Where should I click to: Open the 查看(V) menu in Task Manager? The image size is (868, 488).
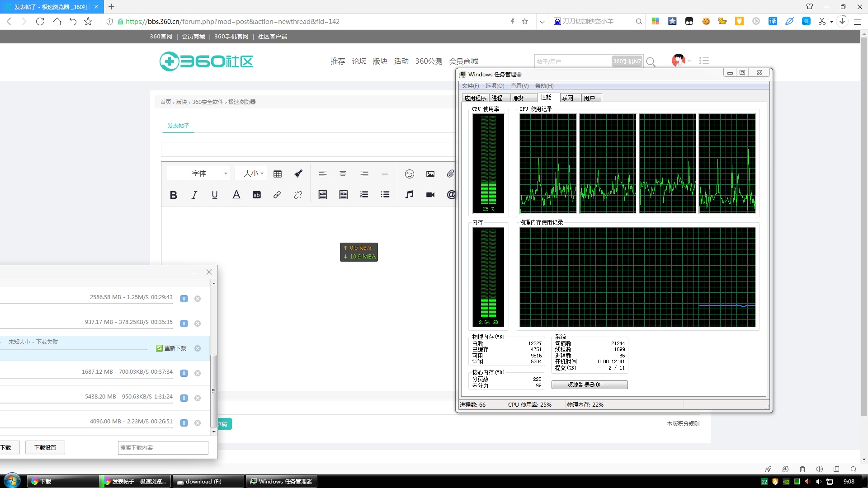[x=519, y=86]
